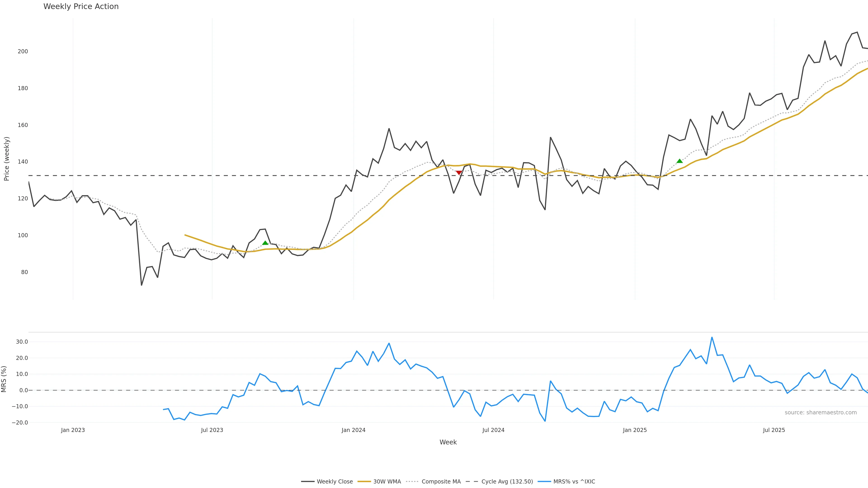Toggle the Composite MA series label
The width and height of the screenshot is (868, 488).
[441, 482]
